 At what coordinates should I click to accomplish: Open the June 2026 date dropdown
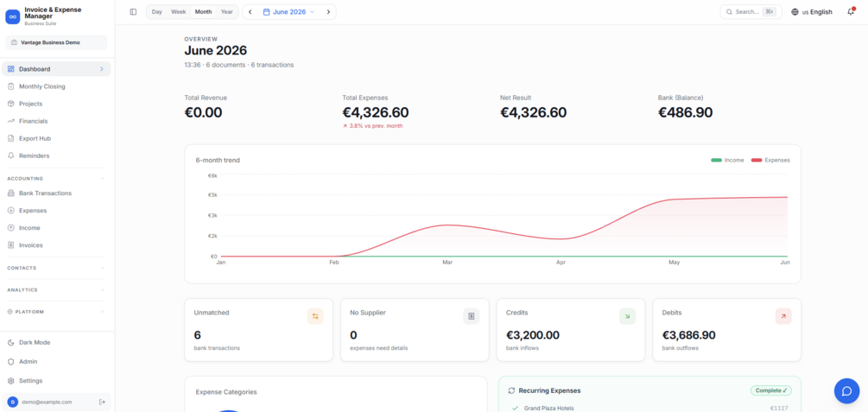pyautogui.click(x=289, y=11)
